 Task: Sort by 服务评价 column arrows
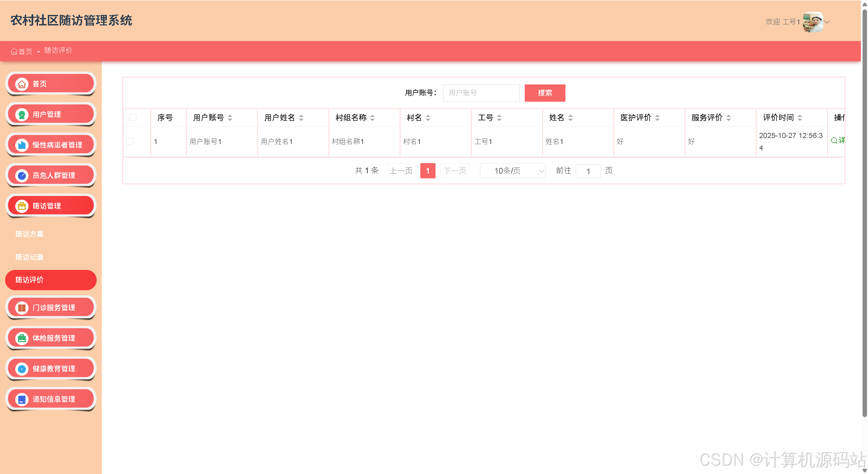coord(729,118)
